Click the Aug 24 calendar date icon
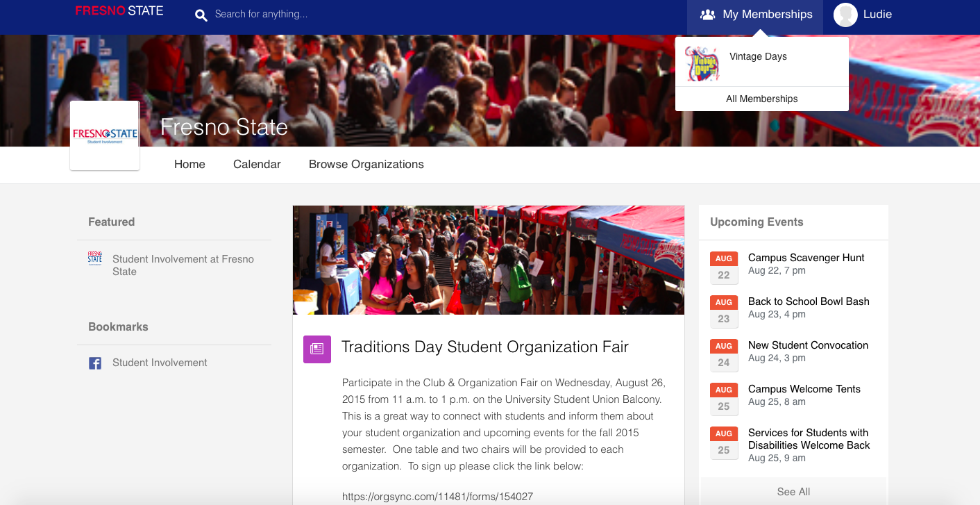 723,355
